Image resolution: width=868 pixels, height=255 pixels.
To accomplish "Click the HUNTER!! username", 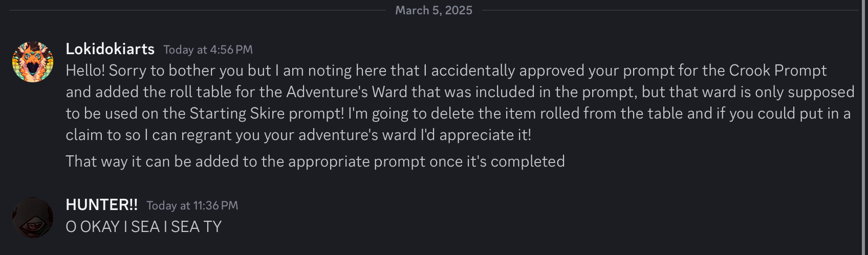I will 102,204.
